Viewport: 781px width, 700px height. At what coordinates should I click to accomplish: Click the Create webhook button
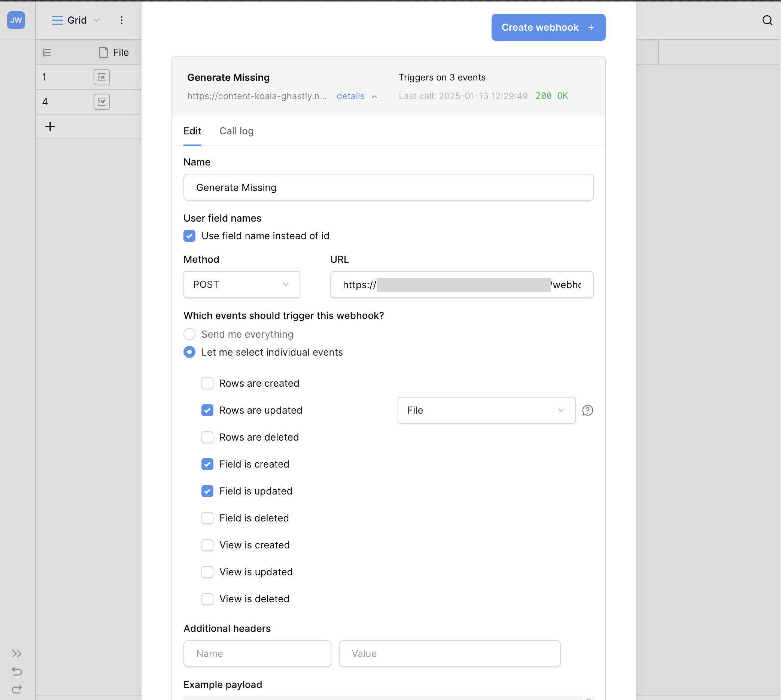click(548, 27)
